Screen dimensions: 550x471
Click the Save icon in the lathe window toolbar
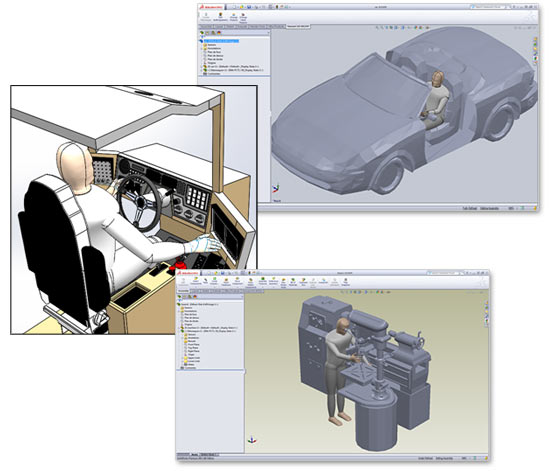[223, 273]
